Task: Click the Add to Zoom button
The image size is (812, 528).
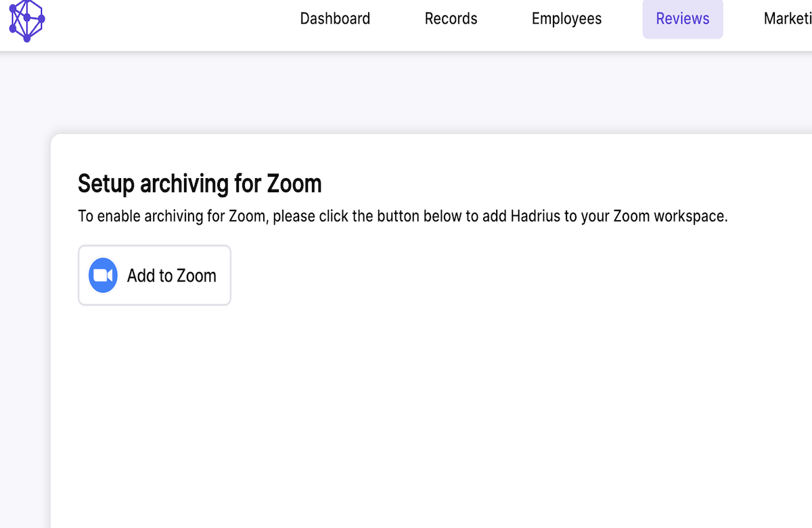Action: point(154,275)
